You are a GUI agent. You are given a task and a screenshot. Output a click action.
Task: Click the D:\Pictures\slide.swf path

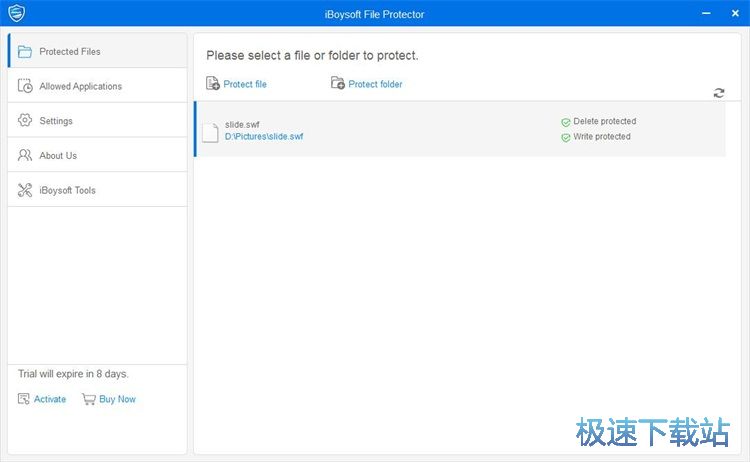tap(264, 136)
